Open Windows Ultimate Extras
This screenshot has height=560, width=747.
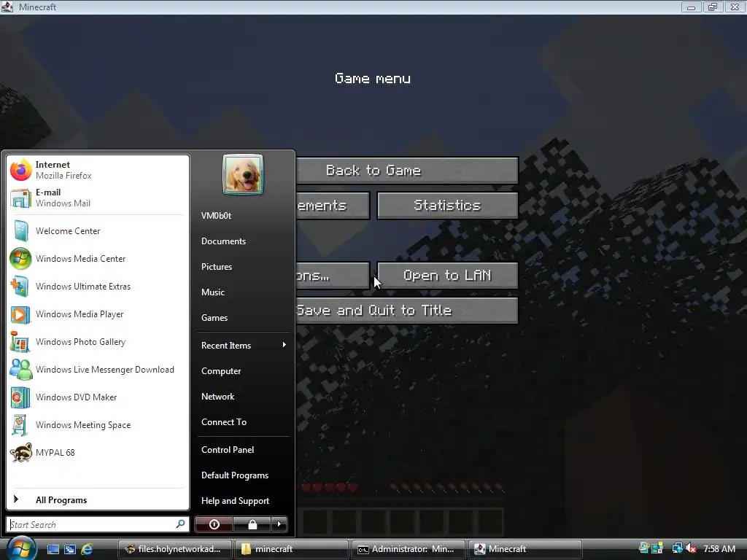click(x=98, y=286)
